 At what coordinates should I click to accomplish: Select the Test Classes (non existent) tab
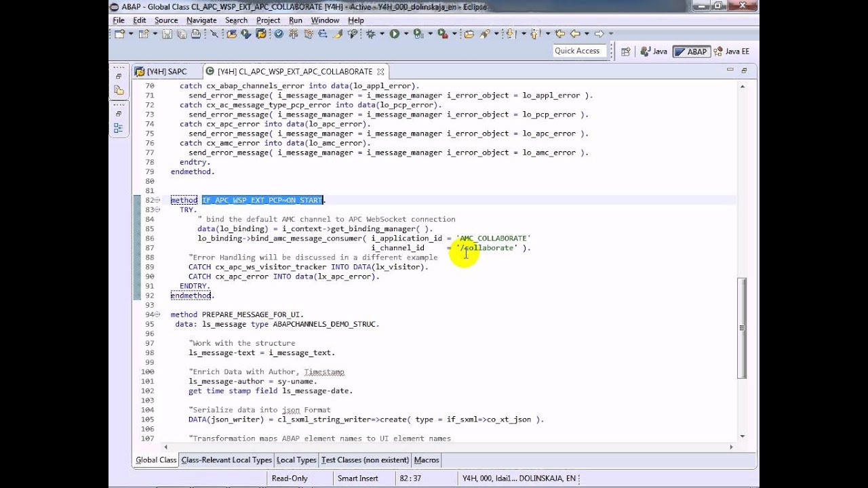coord(365,460)
